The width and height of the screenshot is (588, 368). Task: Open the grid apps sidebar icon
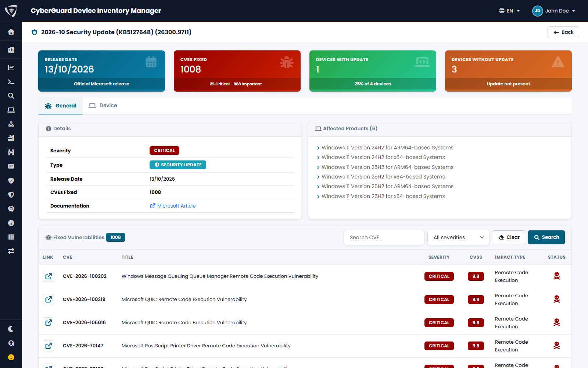11,237
